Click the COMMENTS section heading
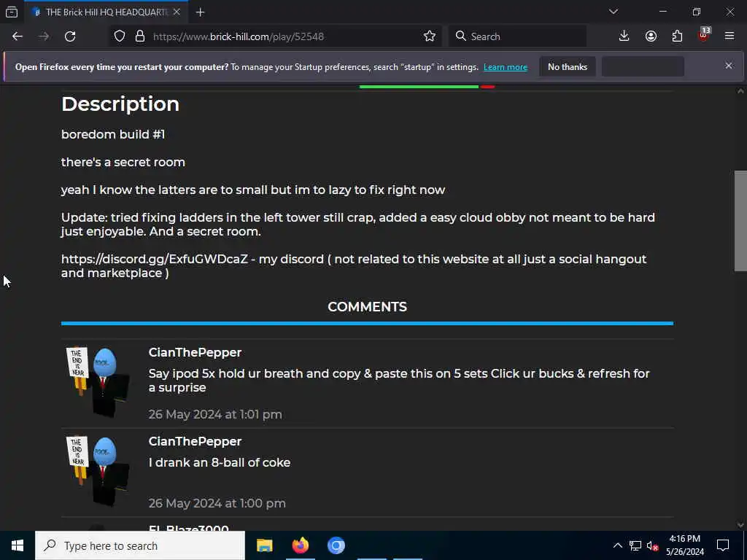The height and width of the screenshot is (560, 747). [x=368, y=307]
